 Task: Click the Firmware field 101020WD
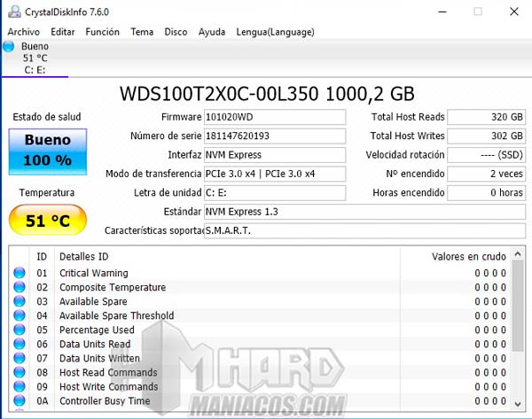(x=275, y=117)
